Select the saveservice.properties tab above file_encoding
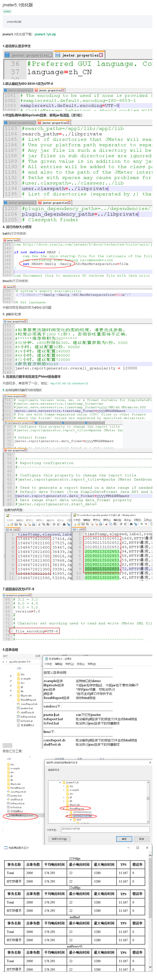 (x=17, y=595)
